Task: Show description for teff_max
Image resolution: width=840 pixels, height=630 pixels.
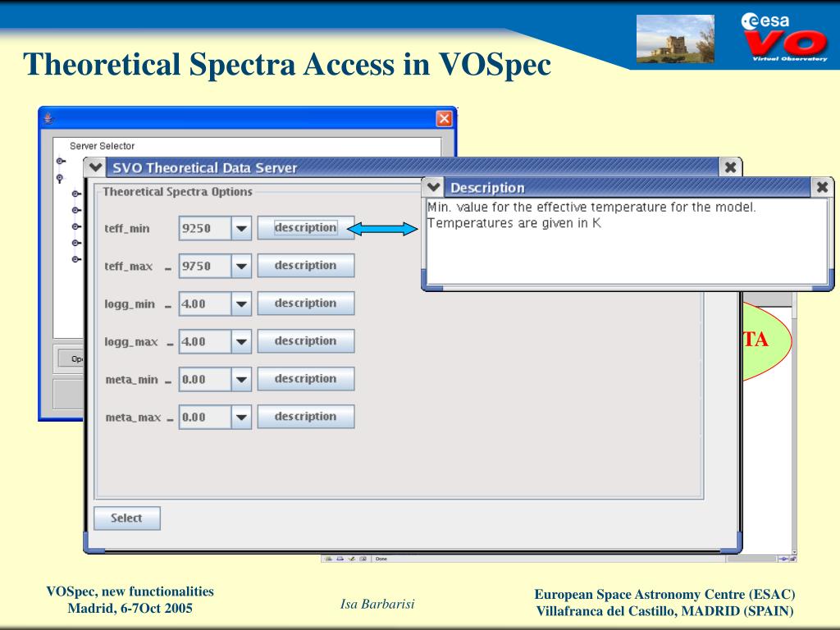Action: [305, 266]
